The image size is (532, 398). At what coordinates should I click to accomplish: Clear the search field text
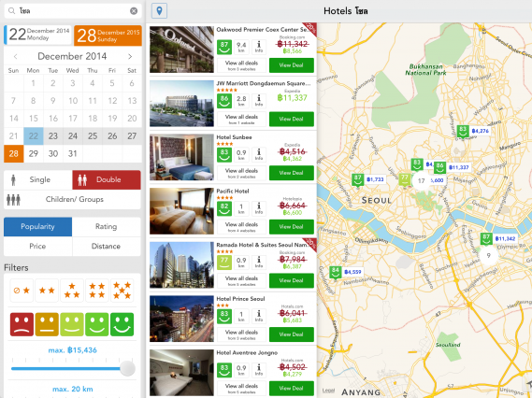pyautogui.click(x=134, y=11)
